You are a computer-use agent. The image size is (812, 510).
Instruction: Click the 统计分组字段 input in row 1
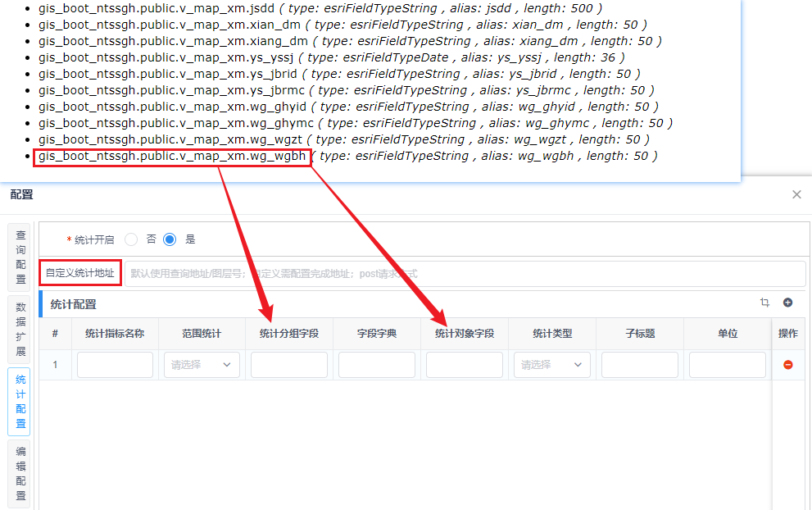[x=289, y=365]
